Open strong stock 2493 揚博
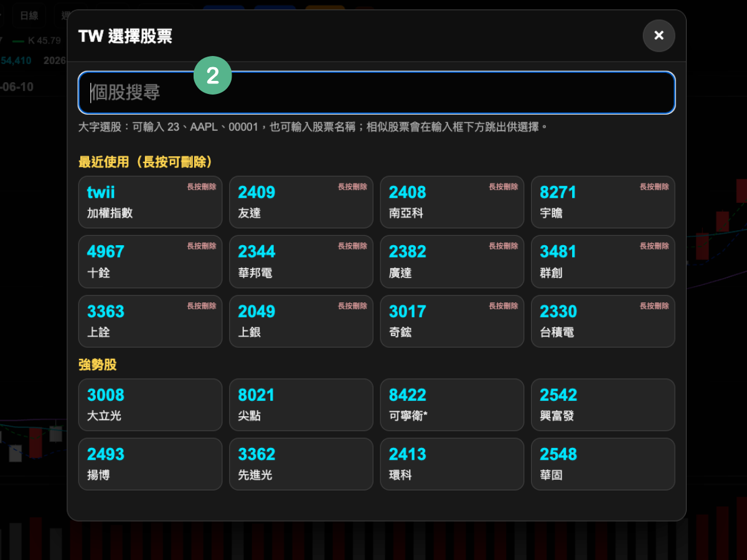The height and width of the screenshot is (560, 747). tap(150, 464)
